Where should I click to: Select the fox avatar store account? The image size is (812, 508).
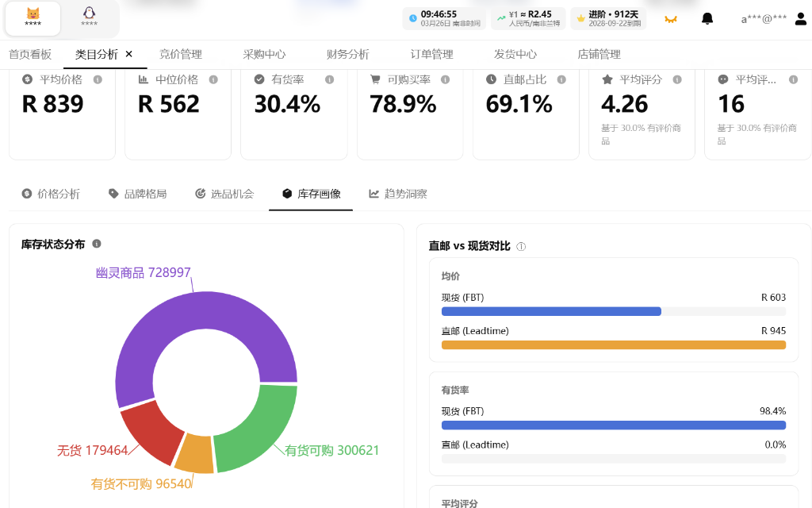33,19
